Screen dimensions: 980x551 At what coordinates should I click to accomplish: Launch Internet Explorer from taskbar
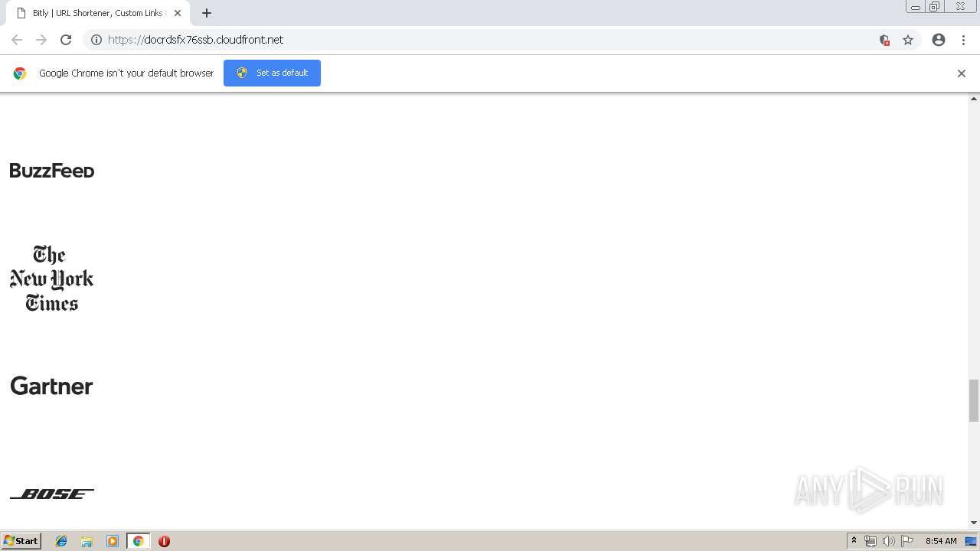(x=61, y=541)
